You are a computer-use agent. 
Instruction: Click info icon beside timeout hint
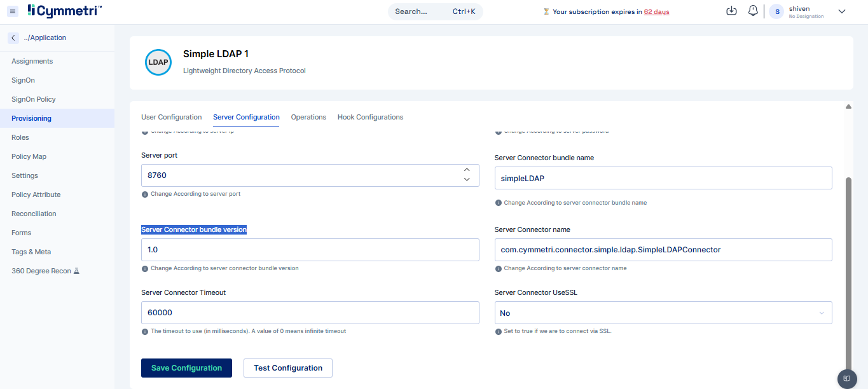click(x=144, y=331)
